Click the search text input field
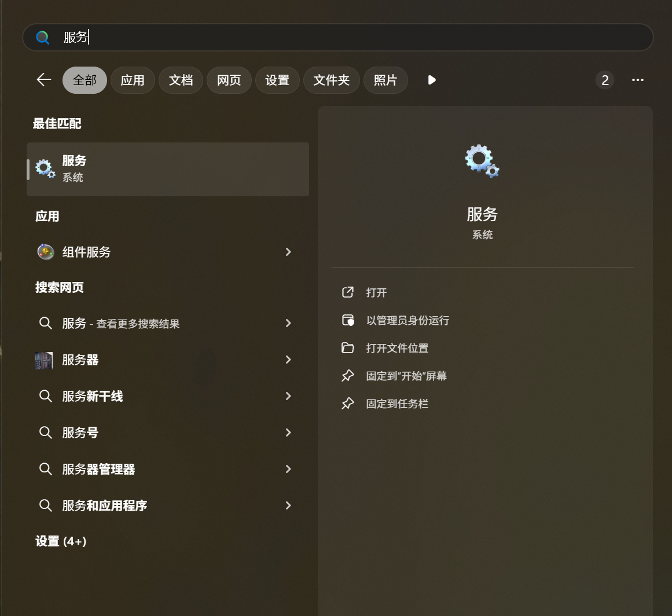Viewport: 672px width, 616px height. point(347,38)
